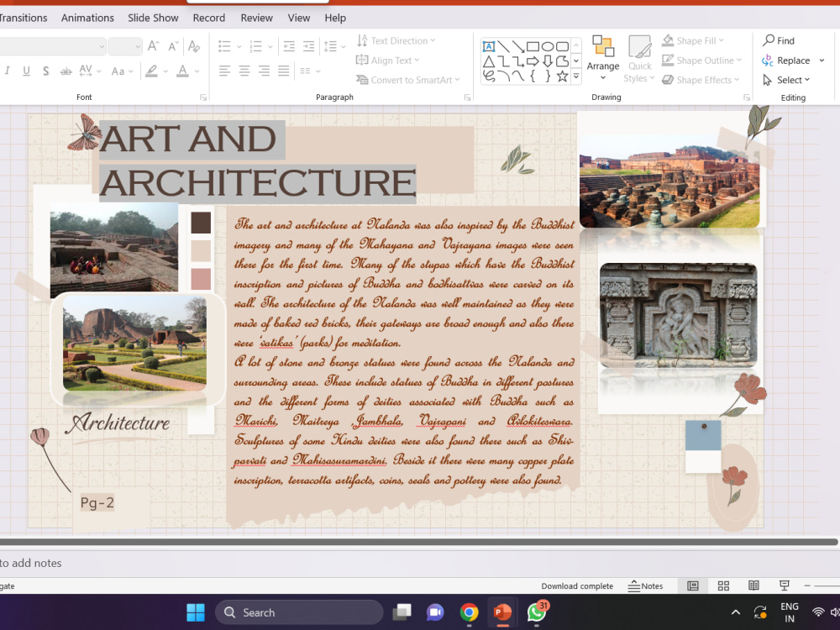840x630 pixels.
Task: Click the taskbar Search box
Action: click(x=299, y=612)
